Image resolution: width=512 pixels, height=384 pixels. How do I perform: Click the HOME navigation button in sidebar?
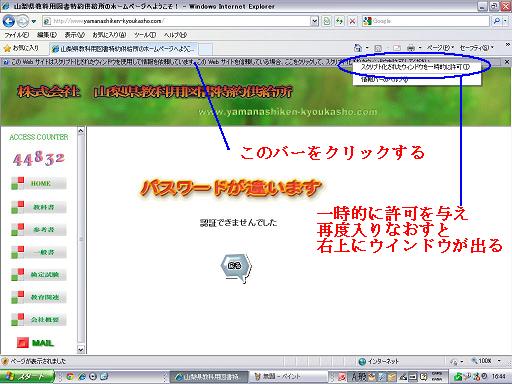click(39, 183)
